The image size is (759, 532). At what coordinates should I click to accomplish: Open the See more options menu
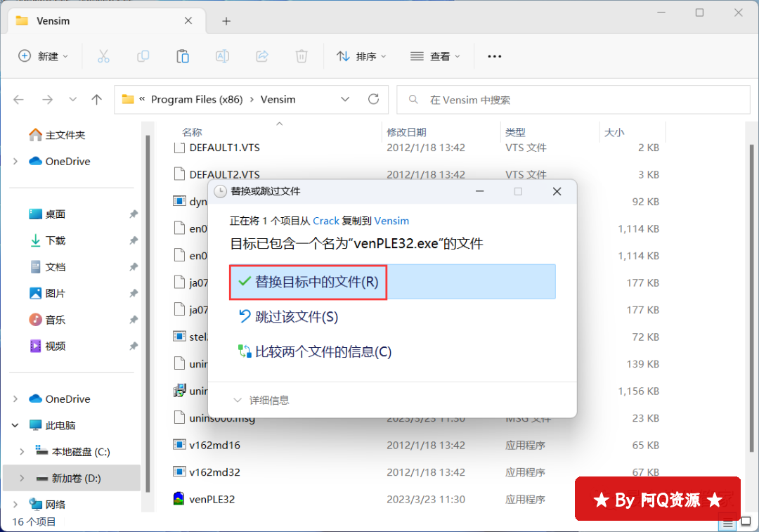pyautogui.click(x=494, y=56)
